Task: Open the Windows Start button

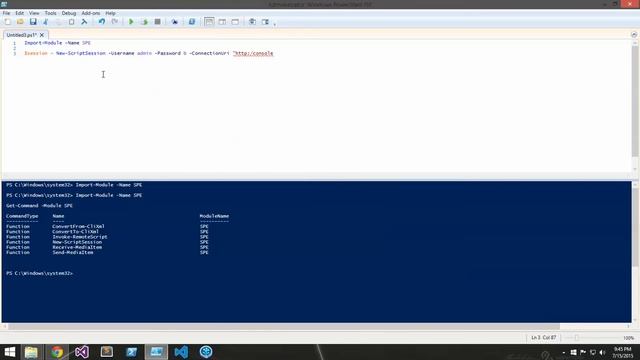Action: [9, 352]
